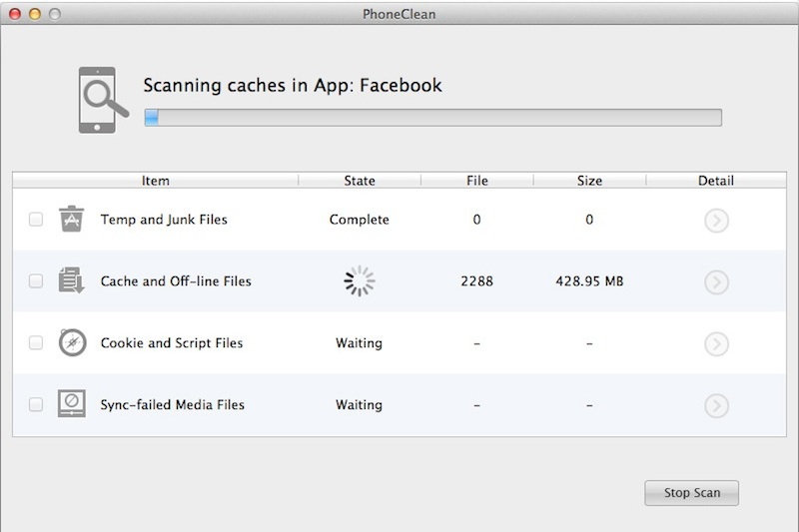View details of Sync-failed Media Files
This screenshot has height=532, width=799.
(716, 406)
